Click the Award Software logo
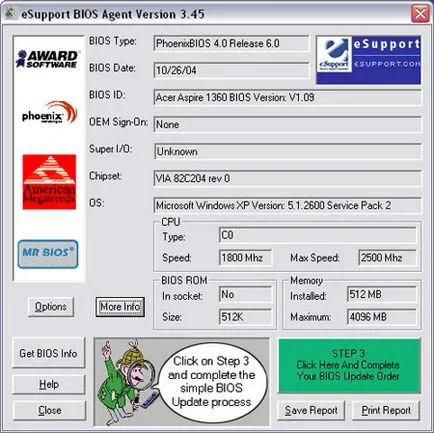 [x=47, y=59]
